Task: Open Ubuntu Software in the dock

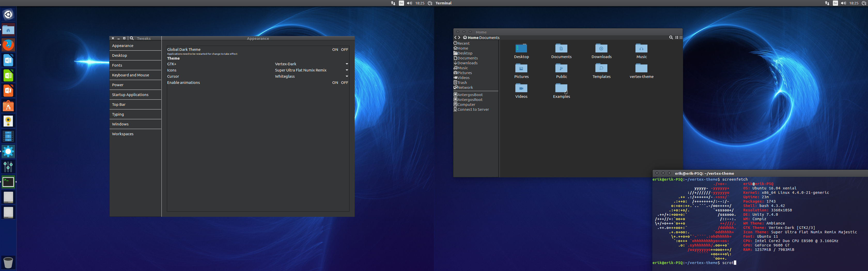Action: (x=8, y=106)
